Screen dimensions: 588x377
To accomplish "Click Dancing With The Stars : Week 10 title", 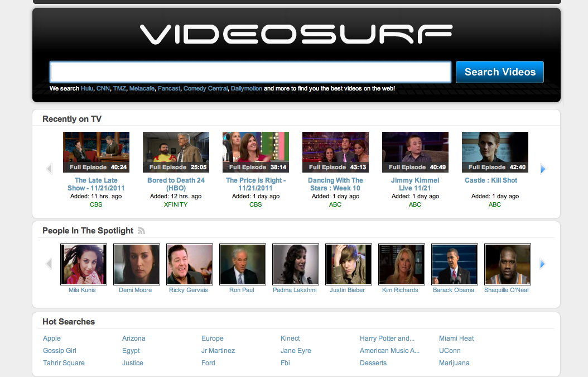I will coord(335,184).
